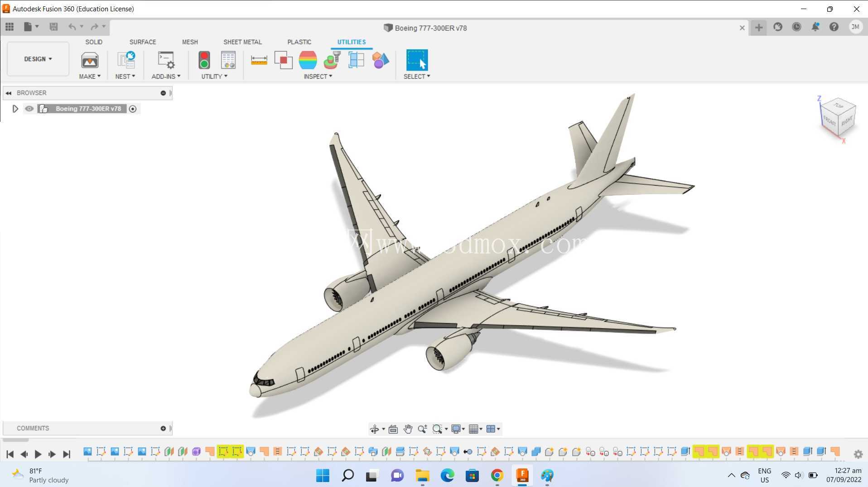Hide the Browser using double-arrow icon
Image resolution: width=868 pixels, height=487 pixels.
pyautogui.click(x=9, y=93)
